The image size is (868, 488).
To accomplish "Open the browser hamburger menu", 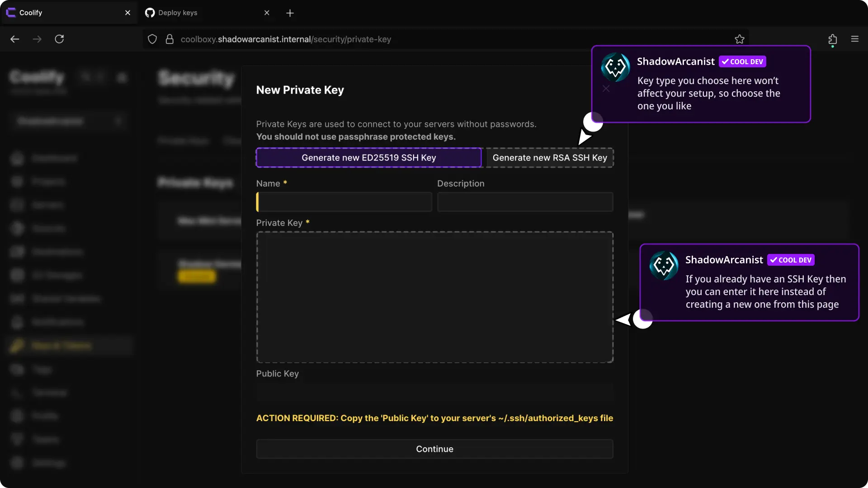I will (854, 39).
